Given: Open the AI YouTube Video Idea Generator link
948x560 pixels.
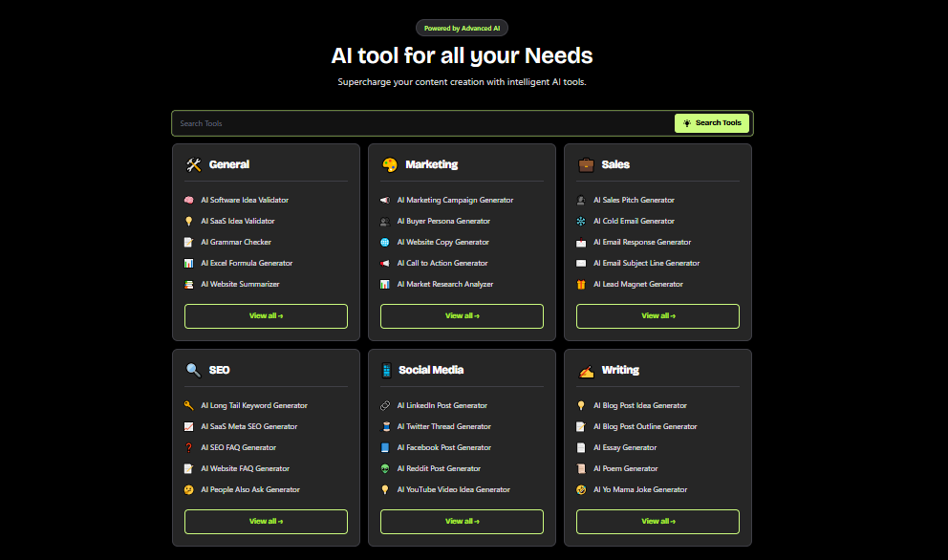Looking at the screenshot, I should 453,490.
